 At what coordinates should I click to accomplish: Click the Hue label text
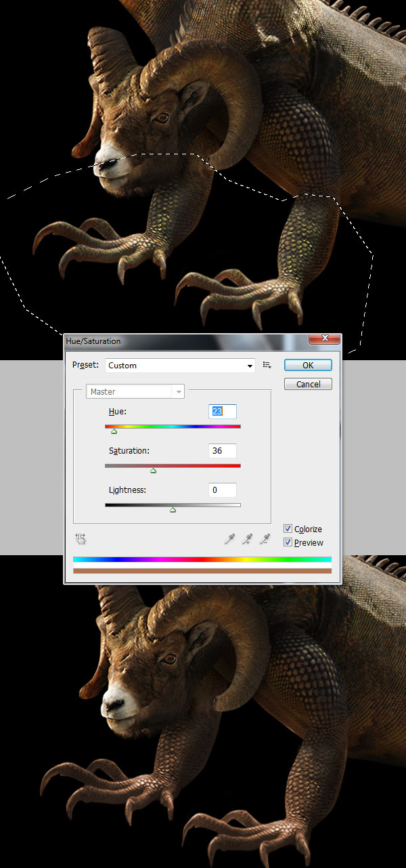(118, 412)
